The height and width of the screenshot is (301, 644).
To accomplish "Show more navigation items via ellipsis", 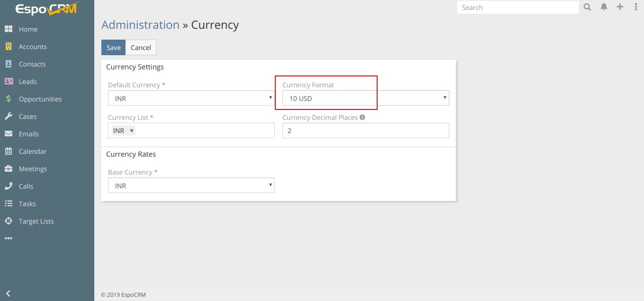I will pos(8,239).
